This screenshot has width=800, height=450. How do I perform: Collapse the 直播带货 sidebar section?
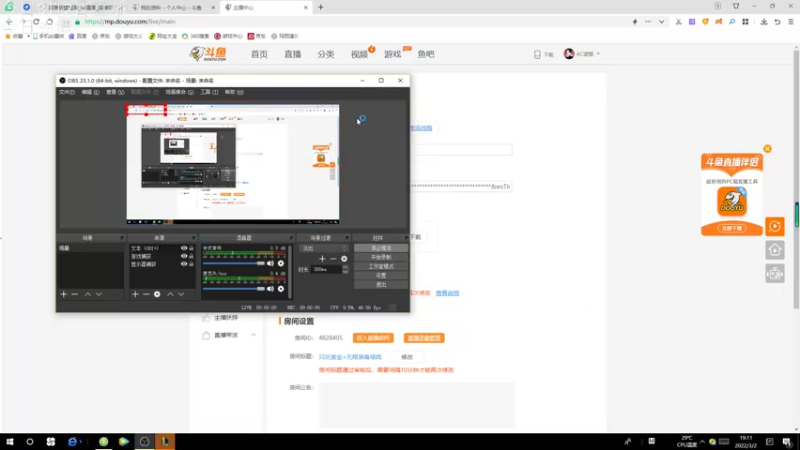(x=253, y=335)
